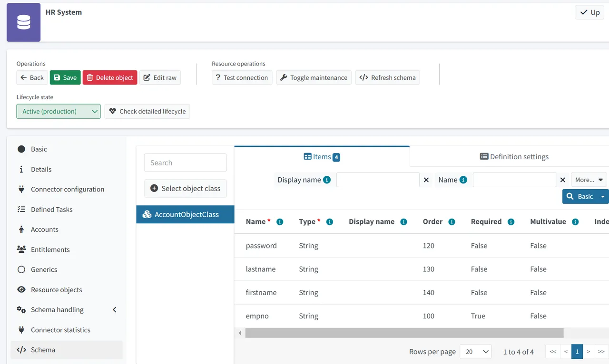Open Lifecycle state Active (production) dropdown
Image resolution: width=609 pixels, height=364 pixels.
tap(59, 111)
